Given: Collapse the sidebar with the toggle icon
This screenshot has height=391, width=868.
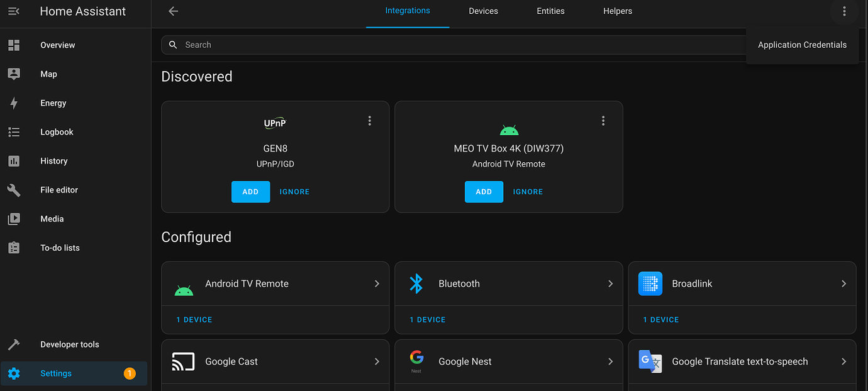Looking at the screenshot, I should tap(13, 11).
